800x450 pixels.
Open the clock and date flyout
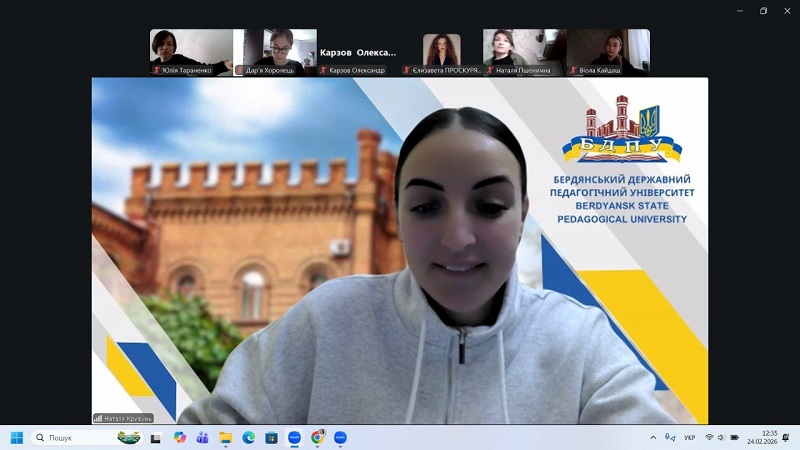tap(768, 437)
